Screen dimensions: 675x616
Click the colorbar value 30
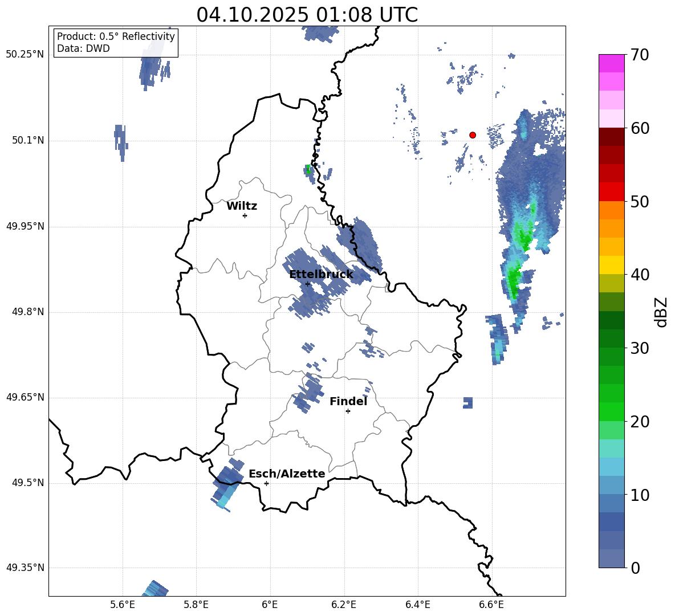[x=640, y=348]
